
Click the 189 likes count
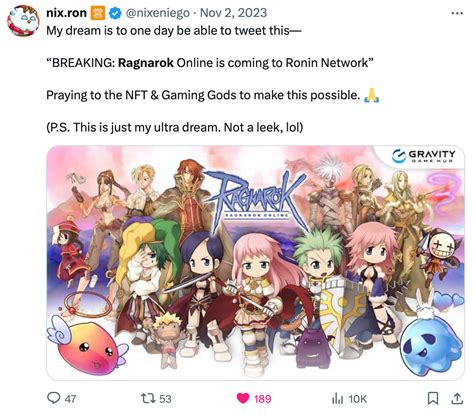click(x=262, y=399)
